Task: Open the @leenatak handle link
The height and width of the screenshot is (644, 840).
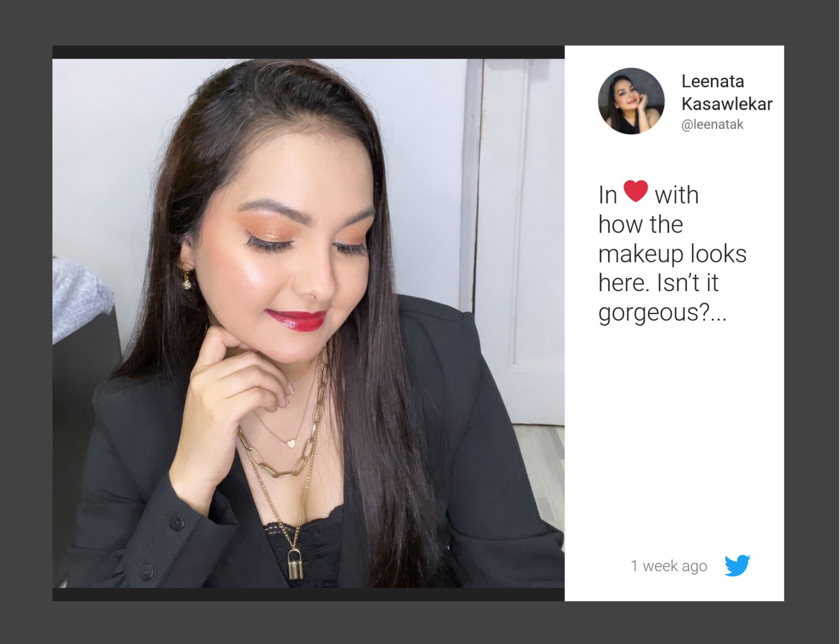Action: (x=712, y=125)
